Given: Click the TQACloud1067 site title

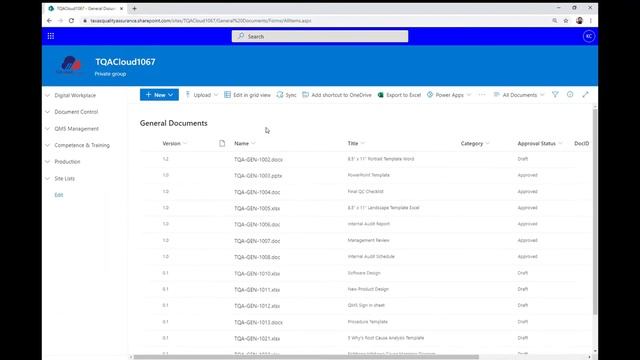Looking at the screenshot, I should (125, 62).
